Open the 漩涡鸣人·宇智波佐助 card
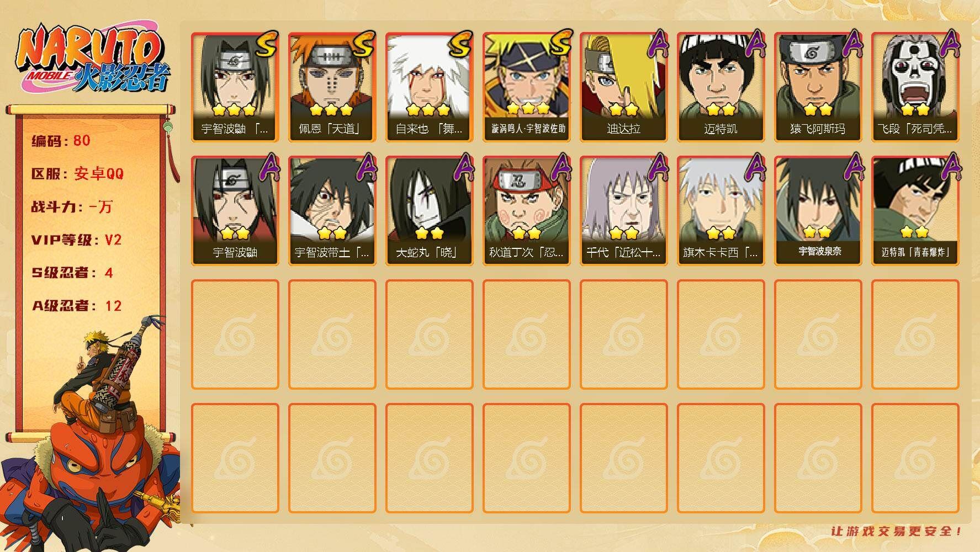Image resolution: width=980 pixels, height=552 pixels. tap(526, 87)
